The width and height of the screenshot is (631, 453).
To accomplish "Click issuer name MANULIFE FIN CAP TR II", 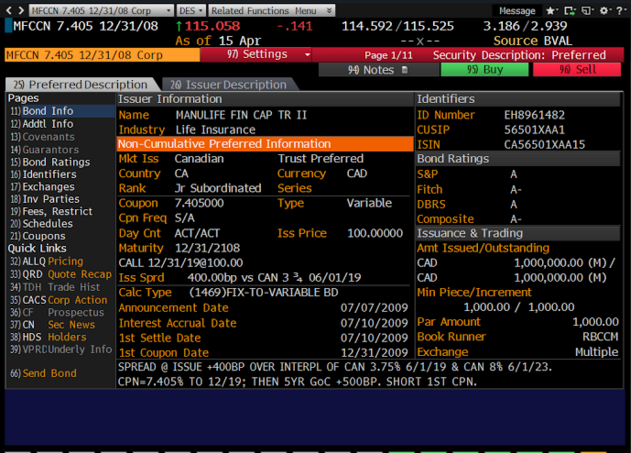I will point(241,115).
